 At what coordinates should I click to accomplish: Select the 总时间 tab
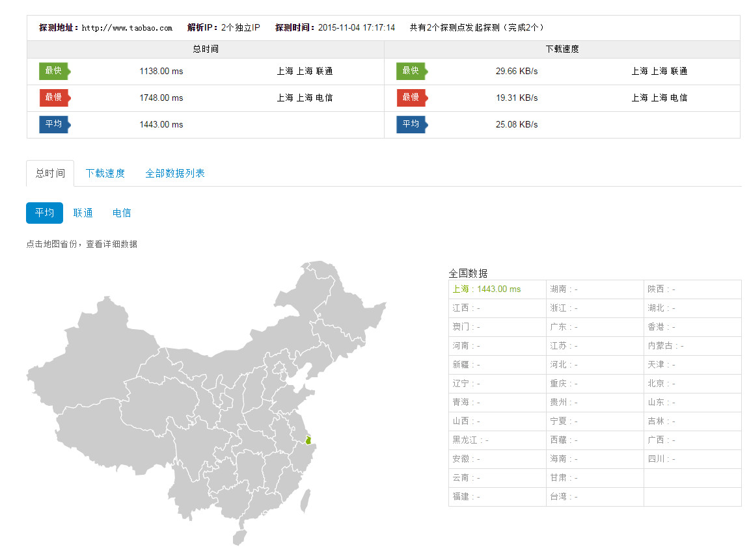click(50, 174)
